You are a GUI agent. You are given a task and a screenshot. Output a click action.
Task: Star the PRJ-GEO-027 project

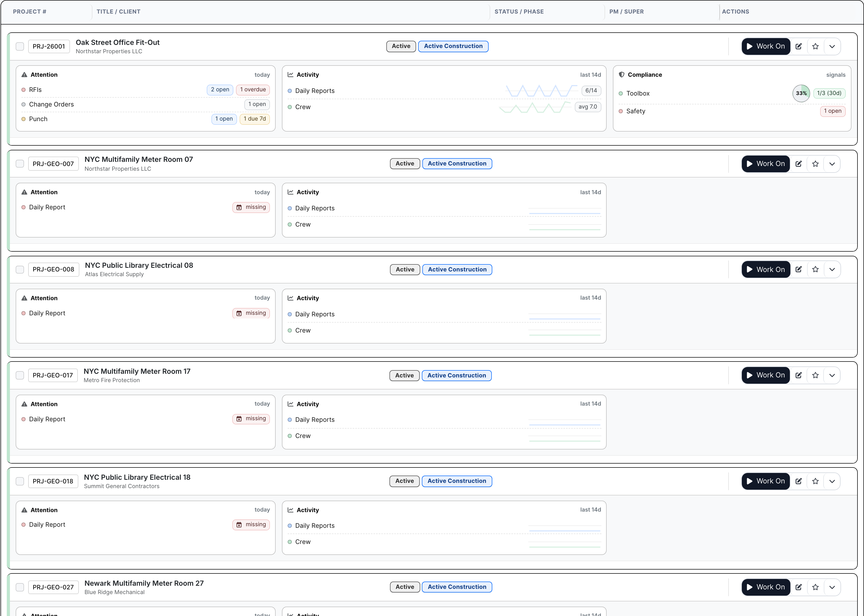815,587
